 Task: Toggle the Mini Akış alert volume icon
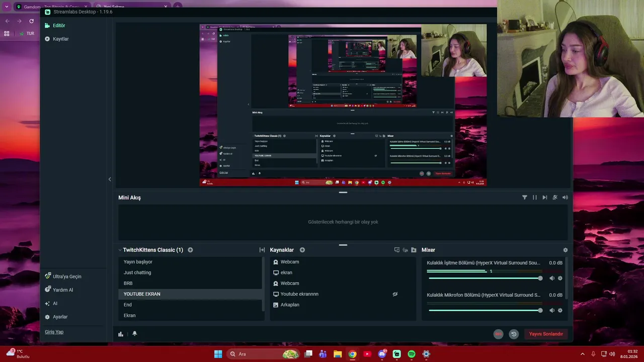tap(565, 198)
